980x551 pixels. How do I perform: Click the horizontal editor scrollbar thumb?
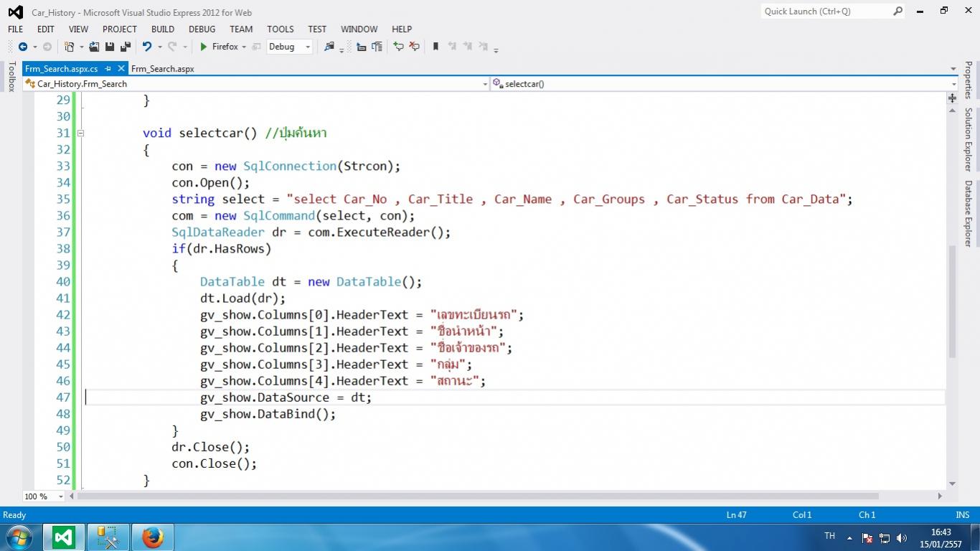click(x=478, y=496)
